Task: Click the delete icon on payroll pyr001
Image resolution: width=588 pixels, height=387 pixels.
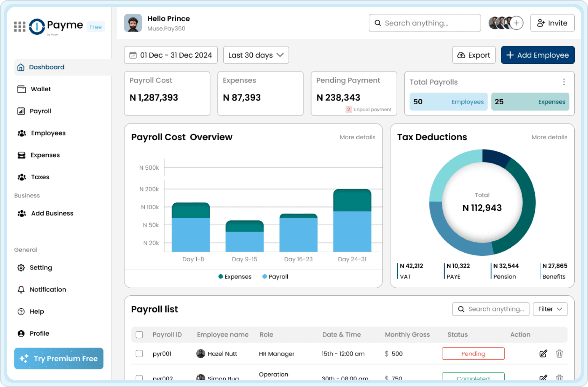Action: tap(560, 354)
